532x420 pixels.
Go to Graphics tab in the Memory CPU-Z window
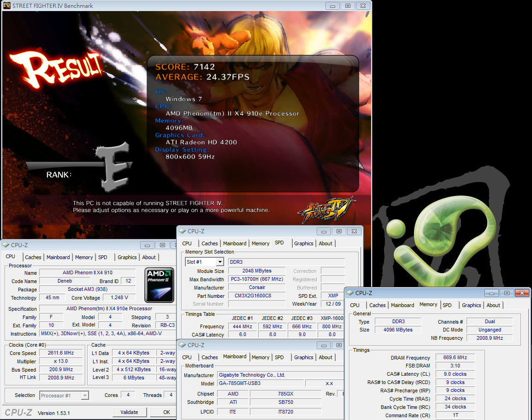click(x=472, y=305)
